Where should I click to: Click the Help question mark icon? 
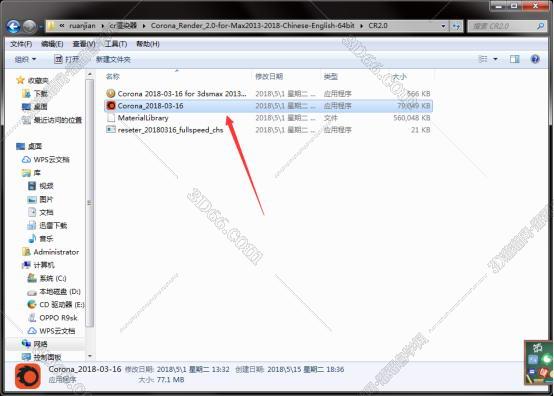tap(535, 59)
